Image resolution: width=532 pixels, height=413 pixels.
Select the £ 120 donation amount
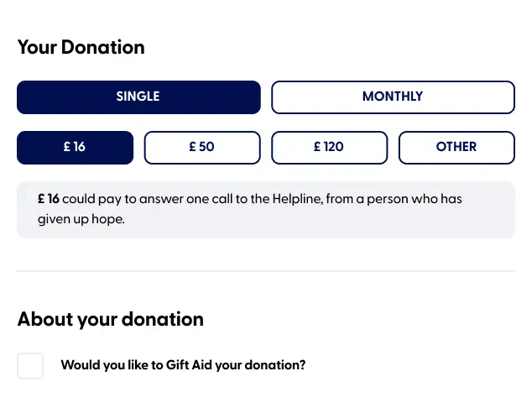pyautogui.click(x=329, y=147)
